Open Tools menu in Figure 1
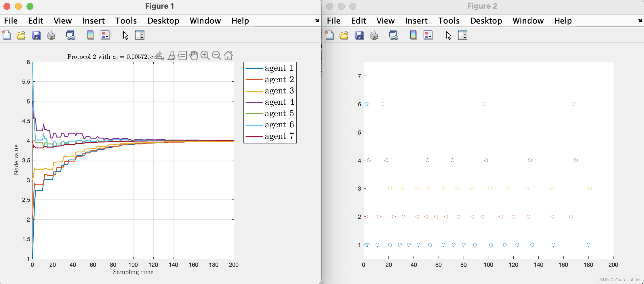The width and height of the screenshot is (644, 284). pos(126,21)
